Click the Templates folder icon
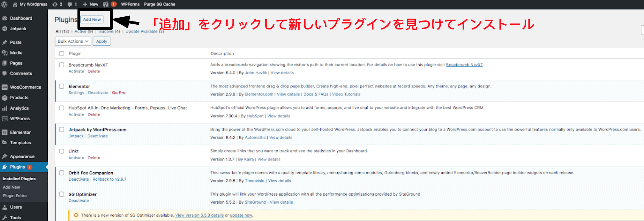The height and width of the screenshot is (221, 644). (x=4, y=142)
